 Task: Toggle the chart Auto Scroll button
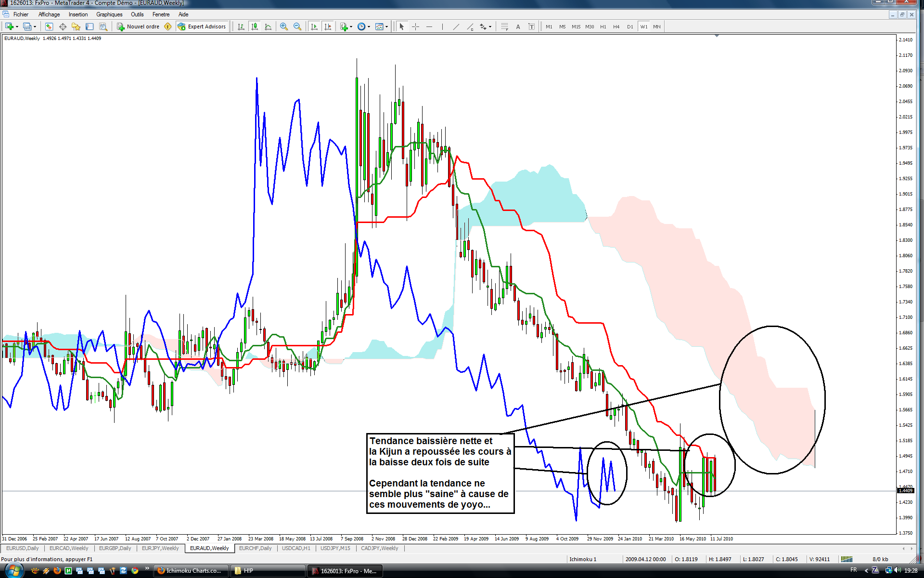click(314, 26)
